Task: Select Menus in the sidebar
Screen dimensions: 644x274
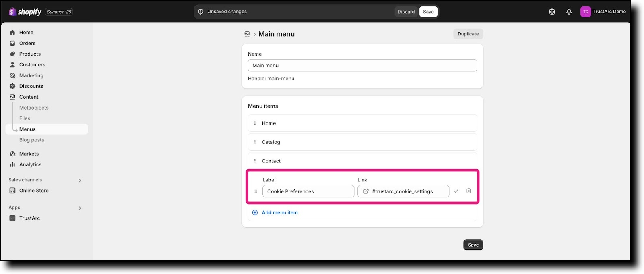Action: pyautogui.click(x=47, y=129)
